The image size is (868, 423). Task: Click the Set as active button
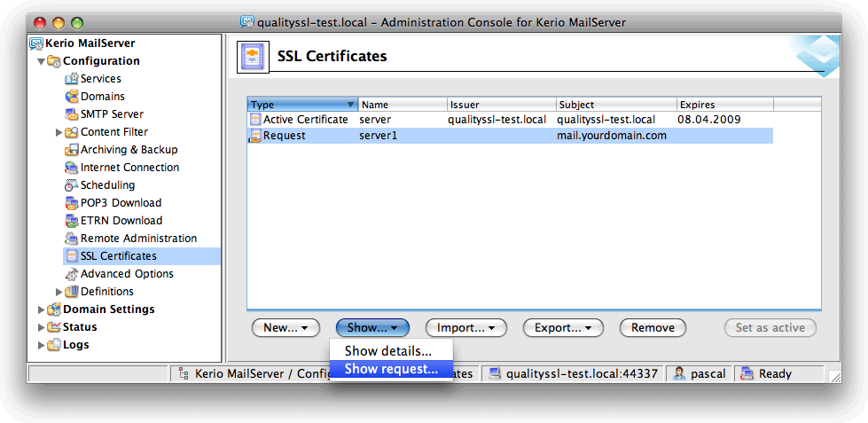770,328
